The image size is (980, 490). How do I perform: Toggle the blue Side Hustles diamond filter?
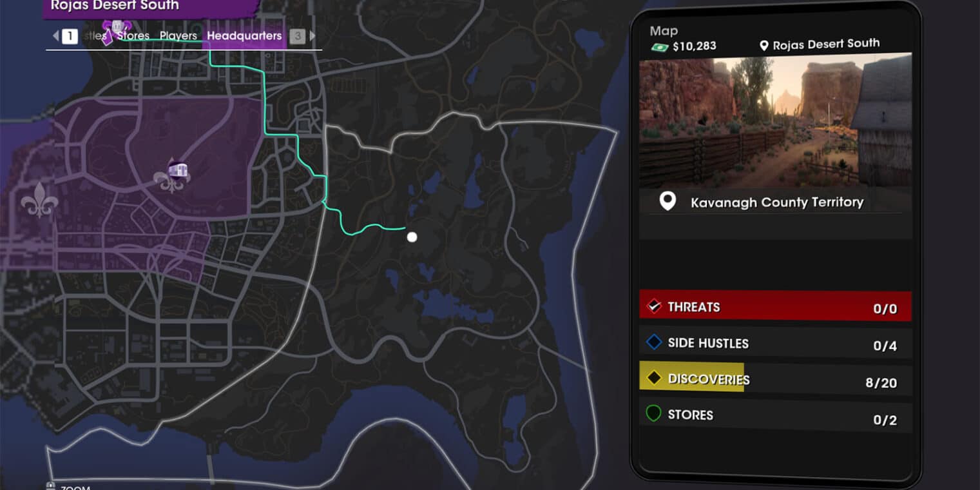(654, 342)
